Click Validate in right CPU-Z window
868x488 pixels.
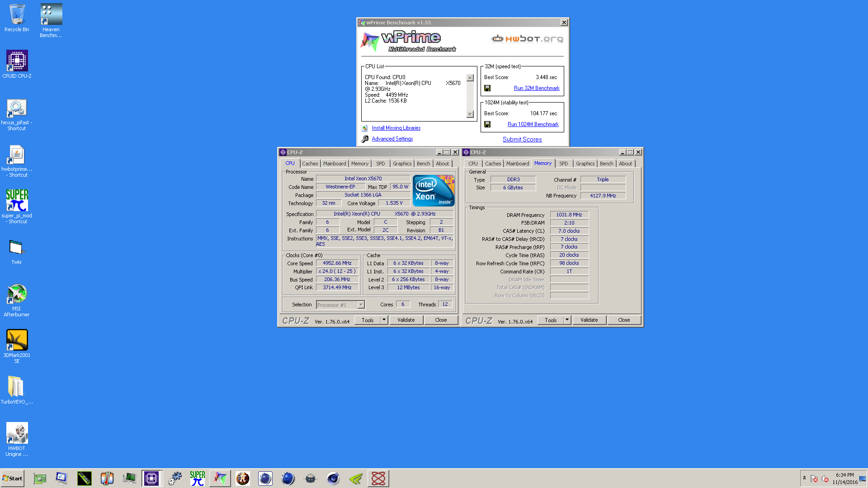pos(589,320)
